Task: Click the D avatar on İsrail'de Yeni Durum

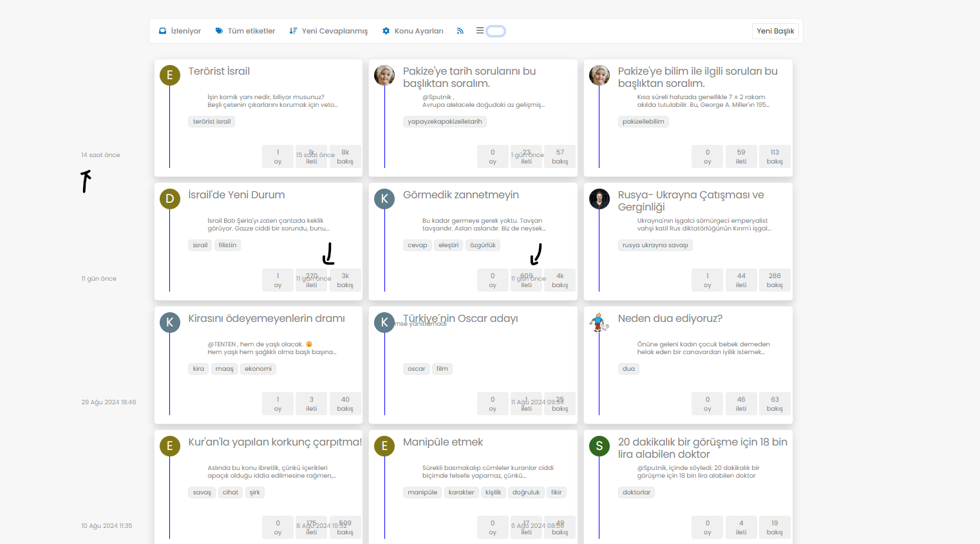Action: (170, 199)
